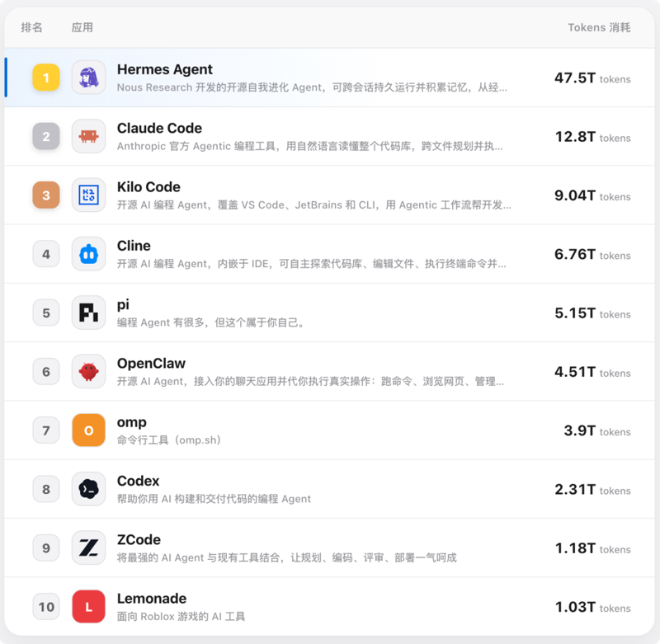The width and height of the screenshot is (660, 644).
Task: Select the pi app name
Action: 123,304
